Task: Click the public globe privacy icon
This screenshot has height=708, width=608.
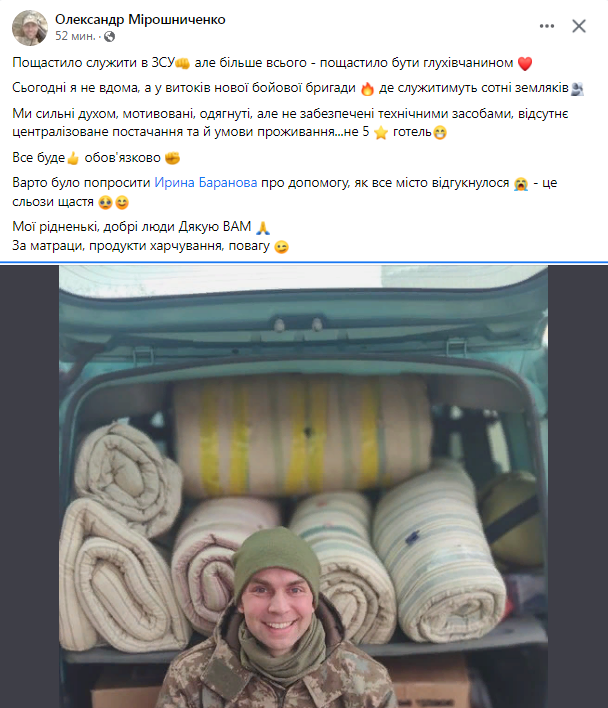Action: [109, 37]
